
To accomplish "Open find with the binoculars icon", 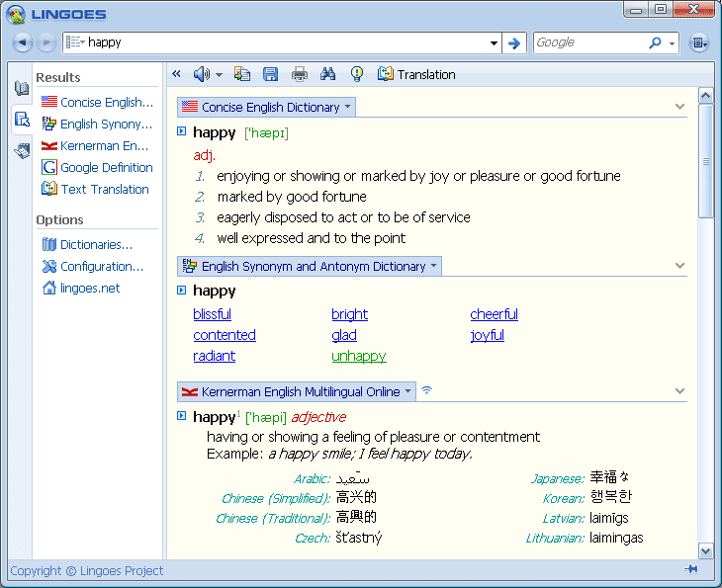I will 327,74.
